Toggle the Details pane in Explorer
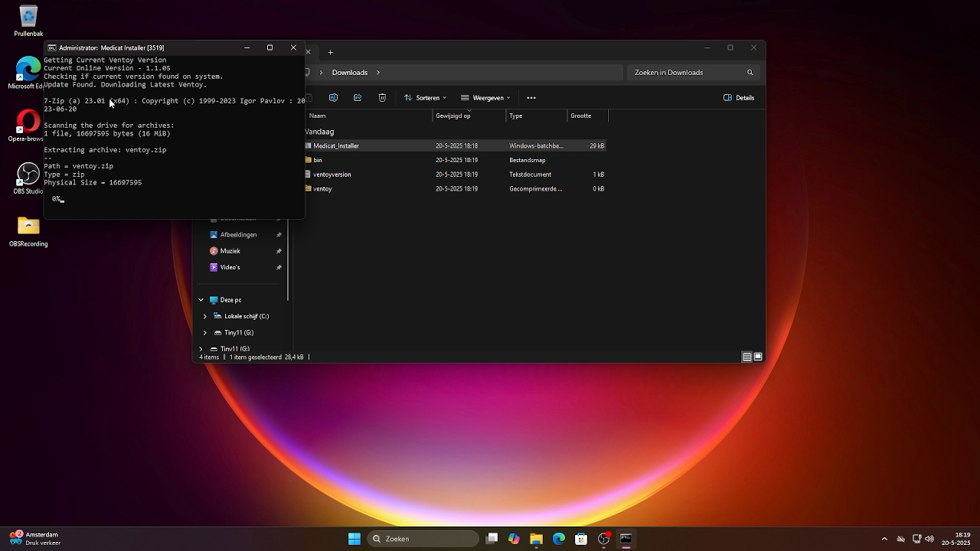The image size is (980, 551). click(x=739, y=98)
